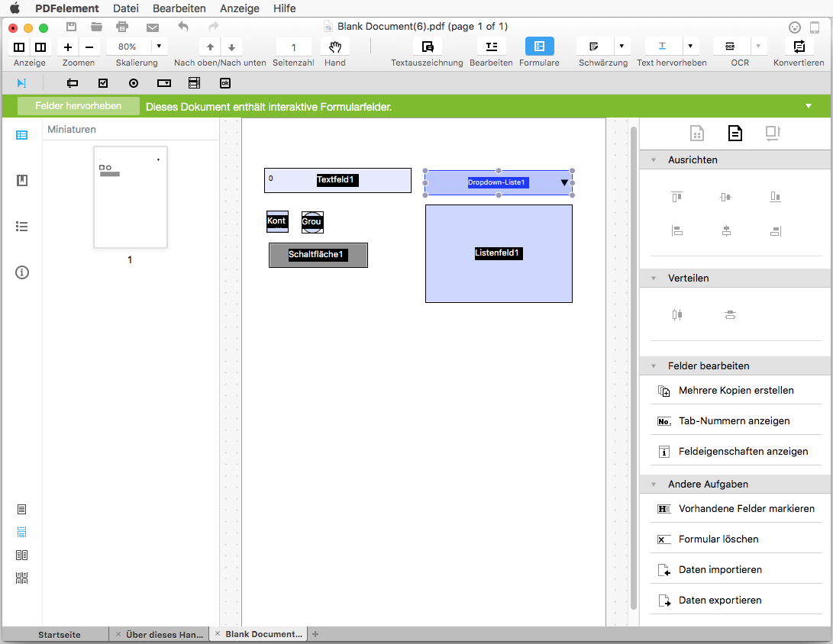Screen dimensions: 833x644
Task: Click the Schwärzung redaction icon
Action: [x=595, y=47]
